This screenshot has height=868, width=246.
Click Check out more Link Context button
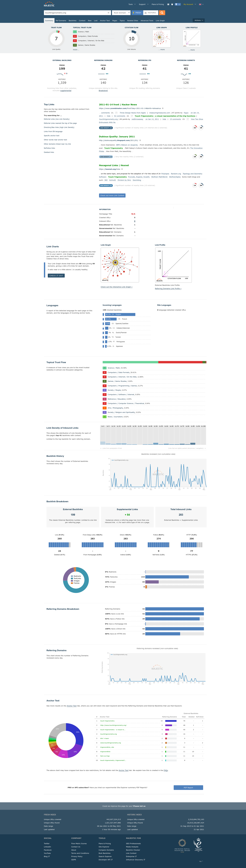(x=112, y=195)
